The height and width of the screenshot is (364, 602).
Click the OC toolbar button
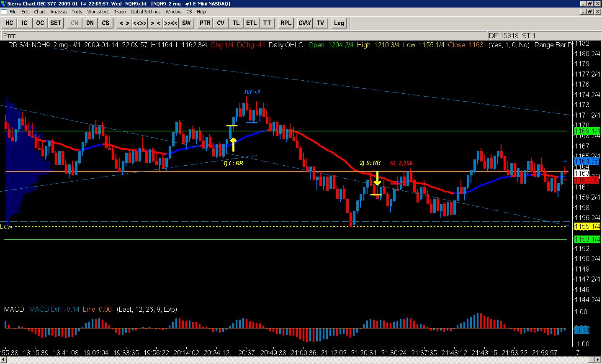(40, 23)
